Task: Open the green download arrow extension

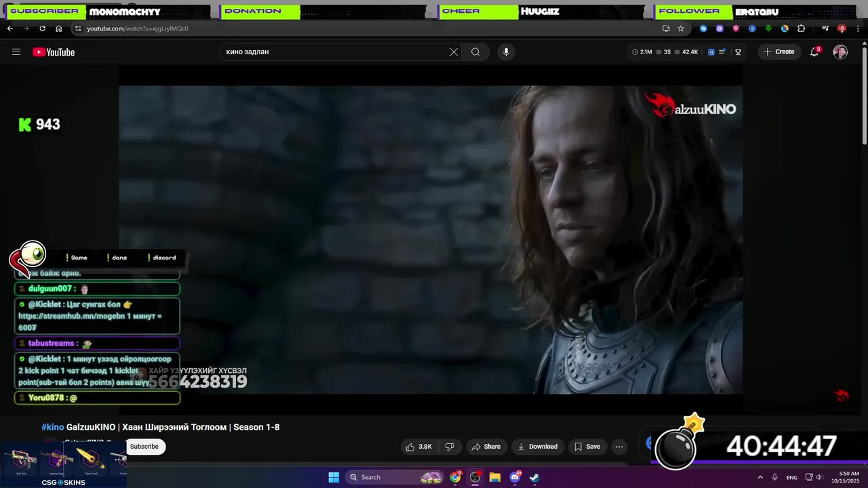Action: [x=768, y=28]
